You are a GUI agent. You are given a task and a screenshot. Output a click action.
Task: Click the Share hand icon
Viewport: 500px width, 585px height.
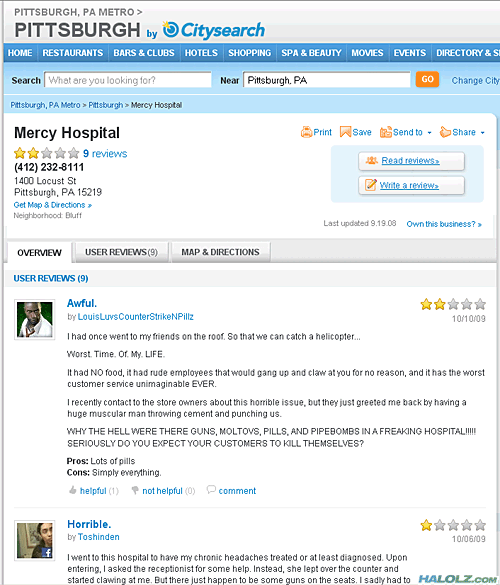[x=445, y=132]
